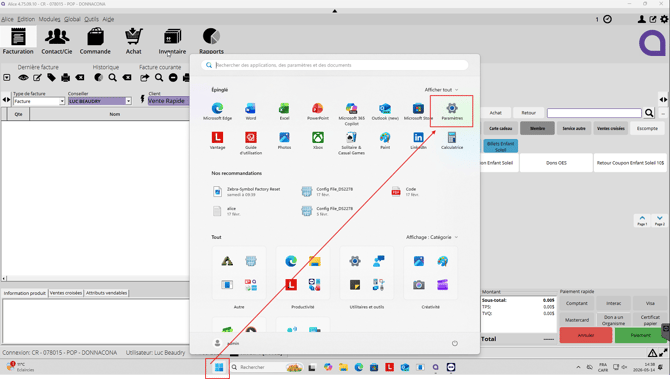The width and height of the screenshot is (670, 379).
Task: Click the Dons OES product button
Action: (x=556, y=163)
